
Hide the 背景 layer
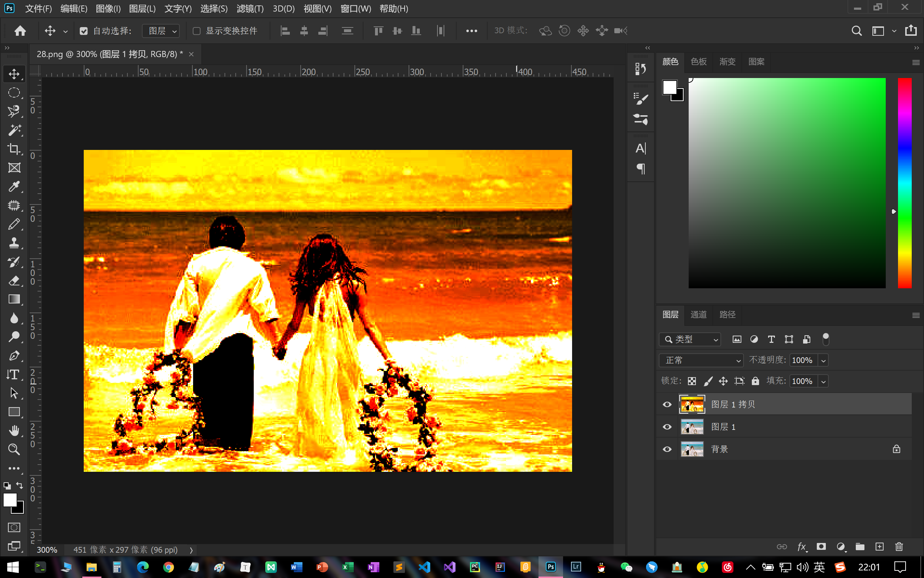click(x=667, y=449)
